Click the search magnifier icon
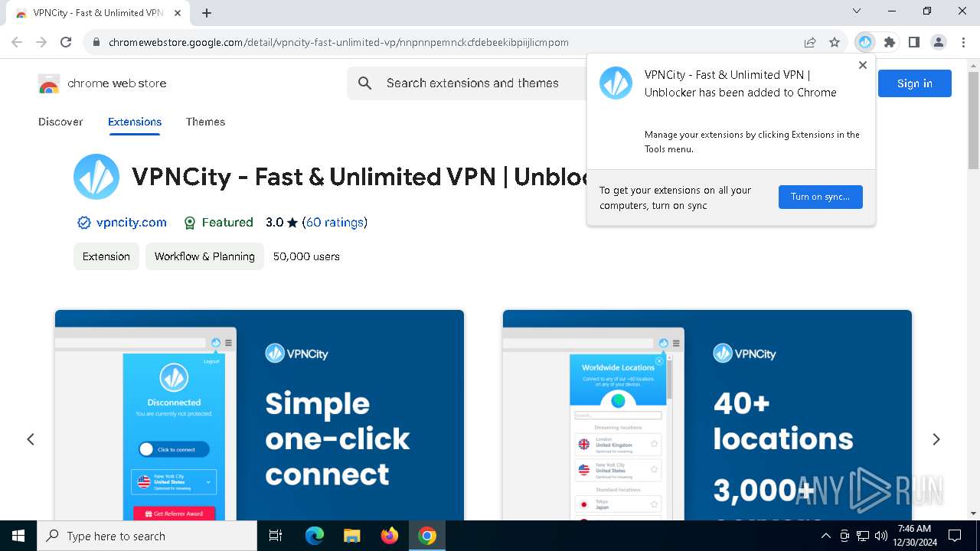The width and height of the screenshot is (980, 551). click(x=365, y=83)
